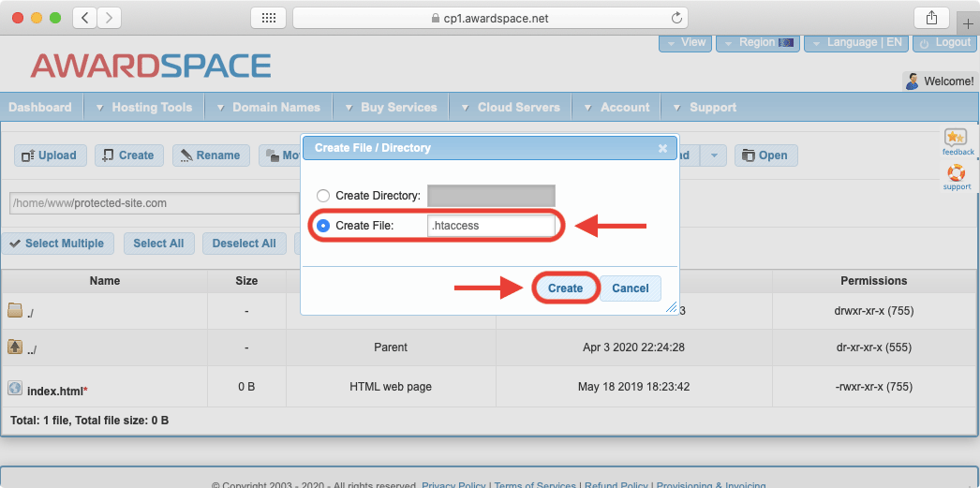The image size is (980, 488).
Task: Click the dialog resize grip corner
Action: click(x=672, y=307)
